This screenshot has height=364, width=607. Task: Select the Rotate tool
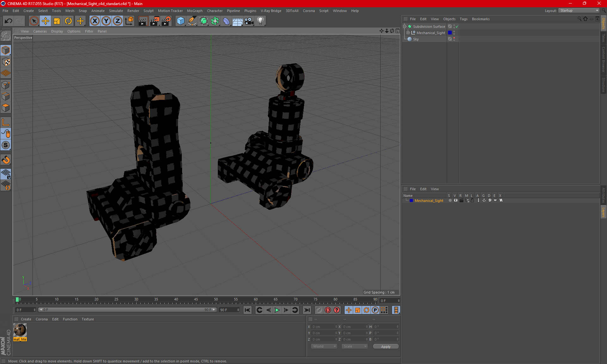(68, 21)
